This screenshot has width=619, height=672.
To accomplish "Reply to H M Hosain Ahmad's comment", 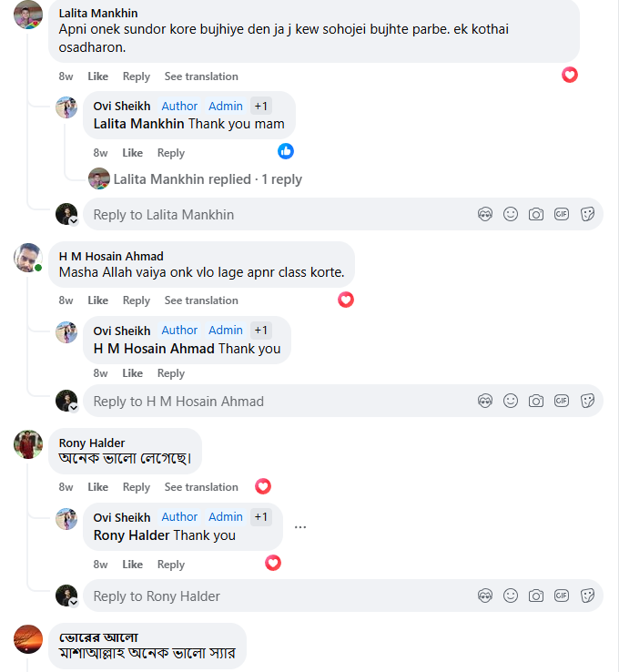I will click(x=137, y=300).
